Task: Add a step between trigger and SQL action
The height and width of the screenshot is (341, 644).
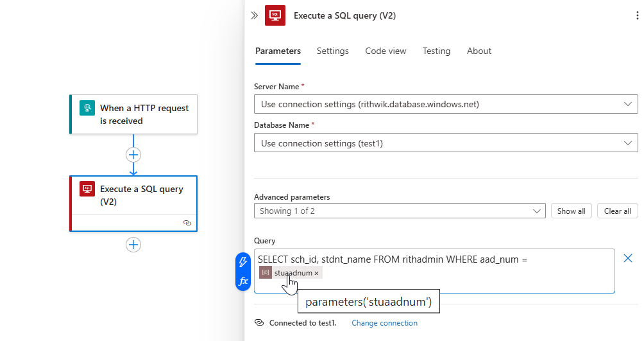Action: pyautogui.click(x=133, y=155)
